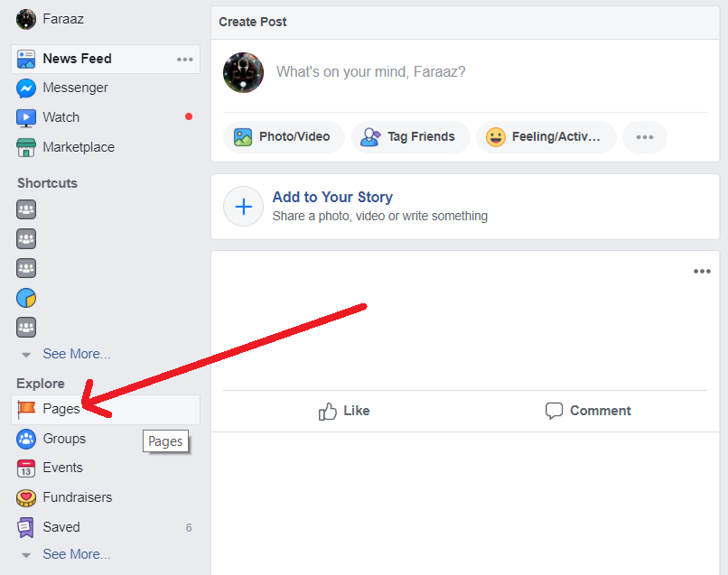Click the Watch icon

pos(26,118)
